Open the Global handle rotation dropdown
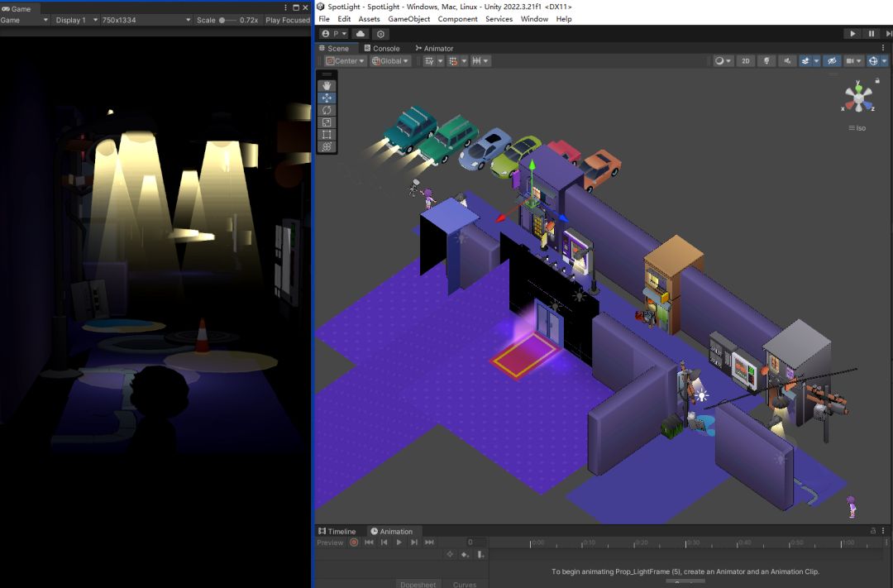The height and width of the screenshot is (588, 893). pos(390,61)
